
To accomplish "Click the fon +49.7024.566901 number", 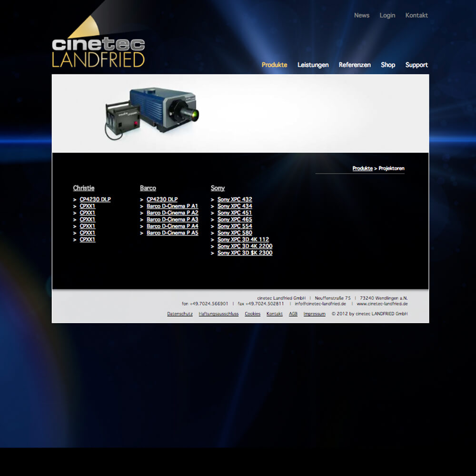I will pos(205,304).
